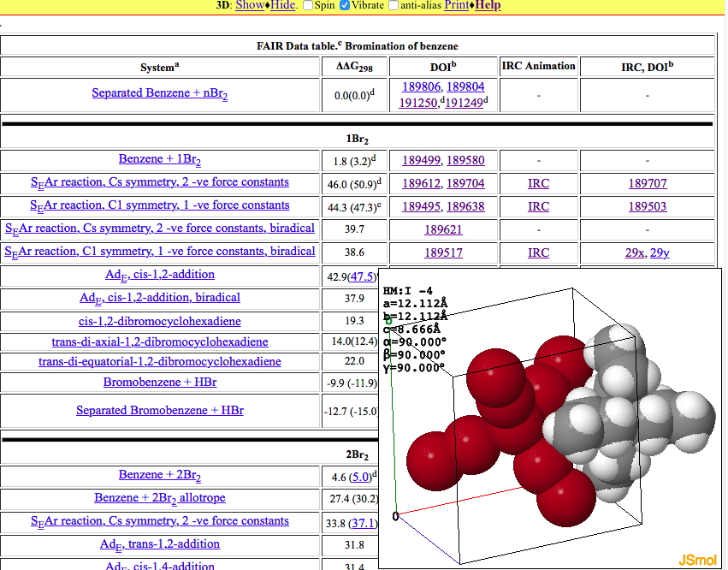Open IRC DOI 189707
The height and width of the screenshot is (570, 728).
pos(648,183)
